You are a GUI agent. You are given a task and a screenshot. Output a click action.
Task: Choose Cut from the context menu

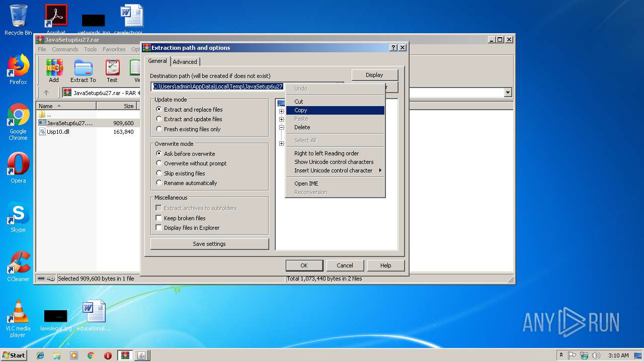click(x=335, y=102)
